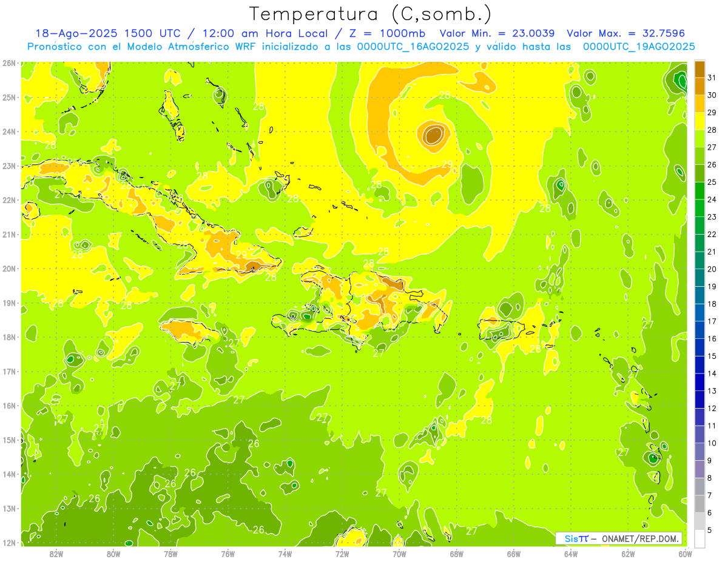
Task: Click the "66W" longitude axis label
Action: point(513,554)
